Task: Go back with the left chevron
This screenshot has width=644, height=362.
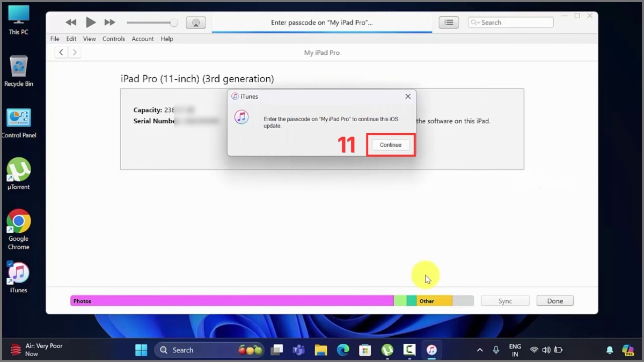Action: click(x=61, y=52)
